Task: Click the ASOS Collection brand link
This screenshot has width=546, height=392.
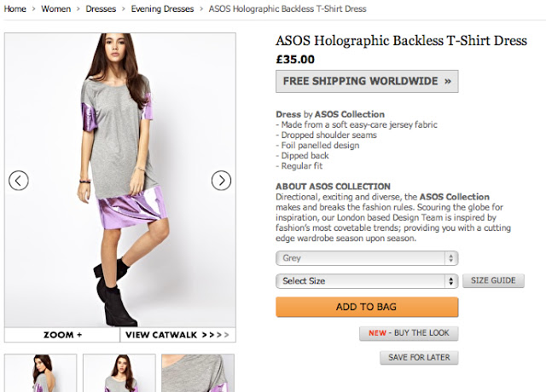Action: pyautogui.click(x=350, y=114)
